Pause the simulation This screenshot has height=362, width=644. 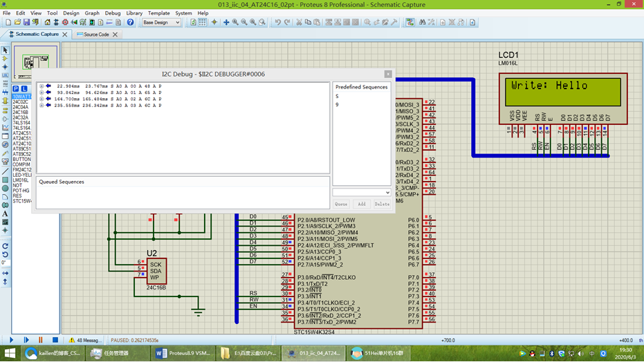[40, 341]
